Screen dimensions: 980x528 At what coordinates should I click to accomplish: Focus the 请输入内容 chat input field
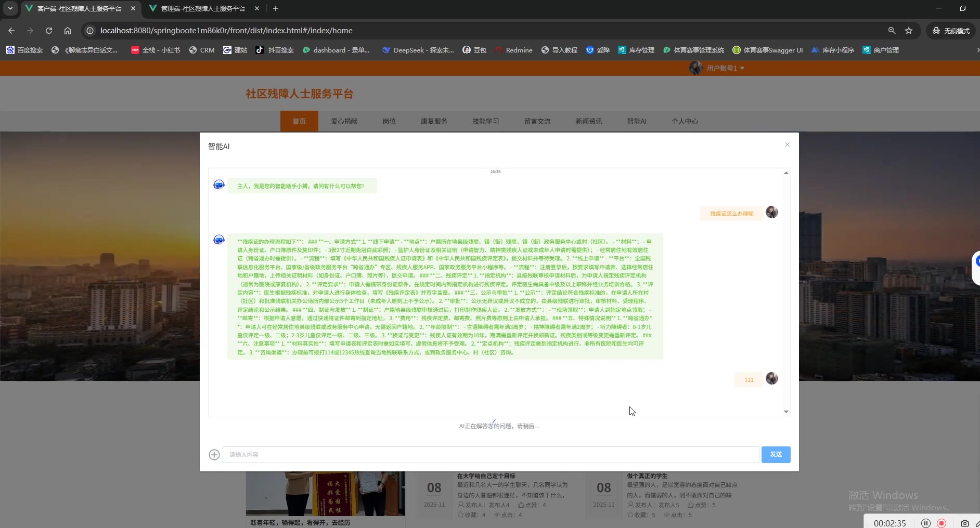pos(491,455)
